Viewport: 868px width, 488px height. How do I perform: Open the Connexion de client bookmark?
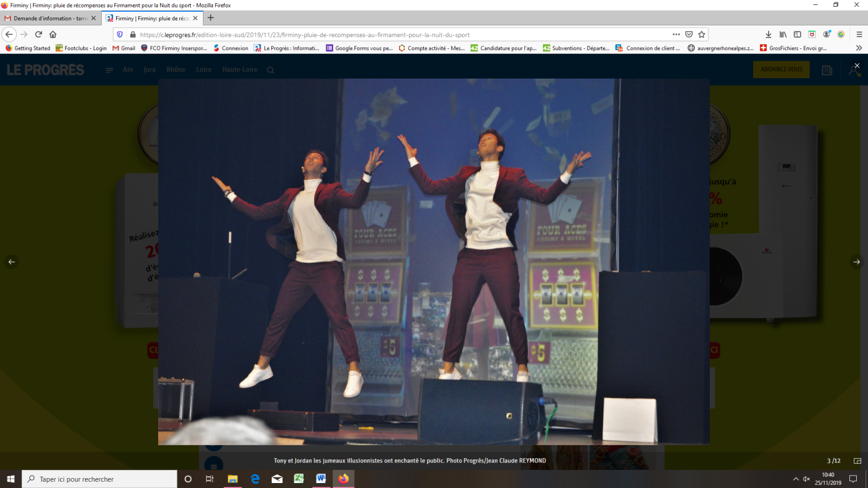[x=648, y=48]
